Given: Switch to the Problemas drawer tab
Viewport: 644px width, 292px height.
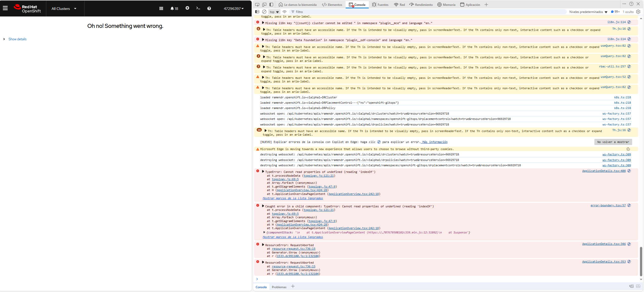Looking at the screenshot, I should coord(279,287).
